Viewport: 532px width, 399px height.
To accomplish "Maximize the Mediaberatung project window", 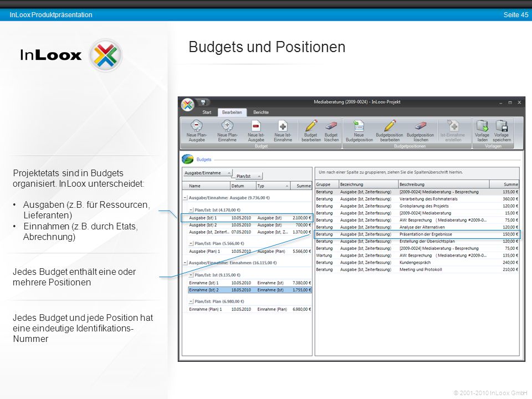I will coord(510,102).
